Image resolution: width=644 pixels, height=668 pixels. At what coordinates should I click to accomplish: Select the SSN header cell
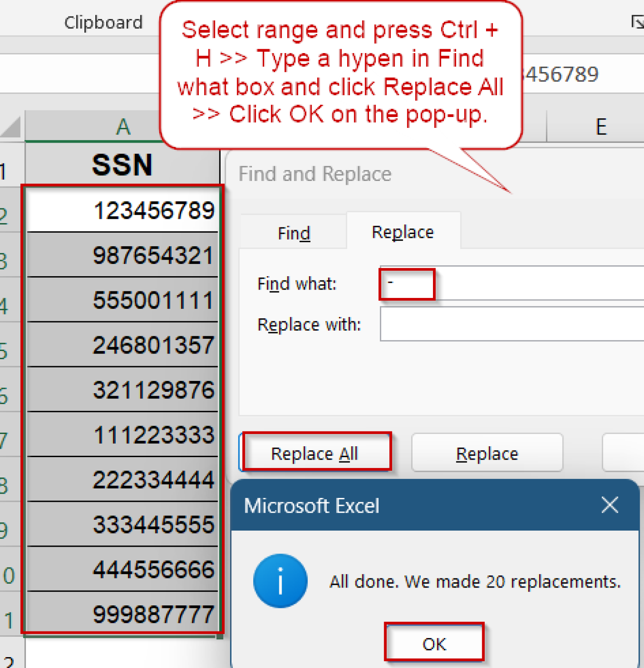pos(122,165)
